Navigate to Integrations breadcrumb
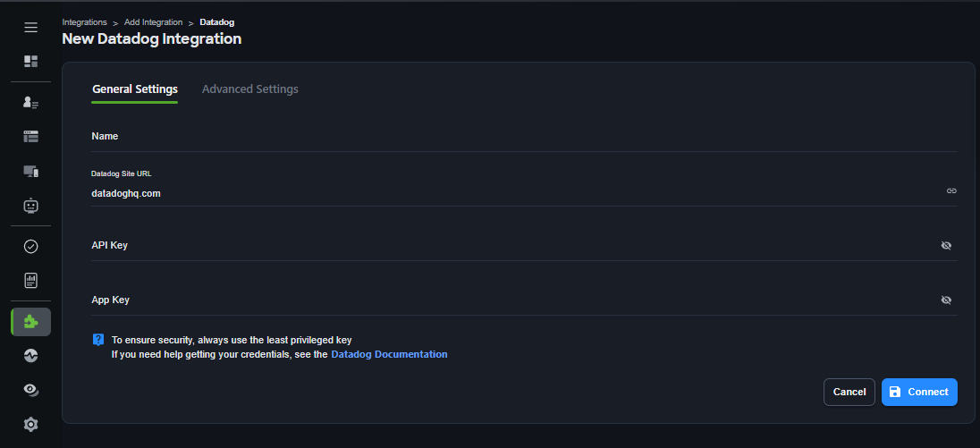This screenshot has width=980, height=448. (84, 21)
